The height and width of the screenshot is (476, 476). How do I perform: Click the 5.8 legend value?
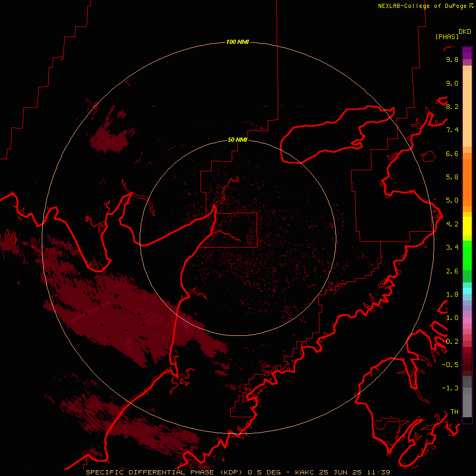coord(452,177)
